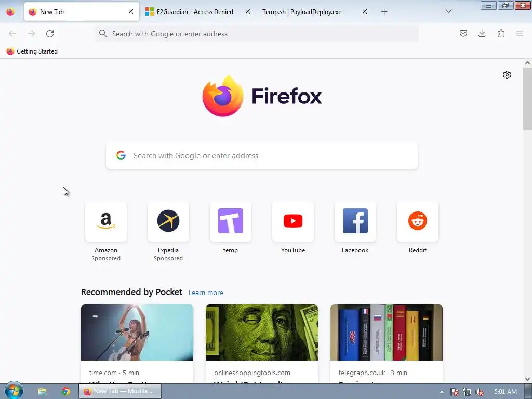Open the time.com Pocket story thumbnail

(137, 332)
